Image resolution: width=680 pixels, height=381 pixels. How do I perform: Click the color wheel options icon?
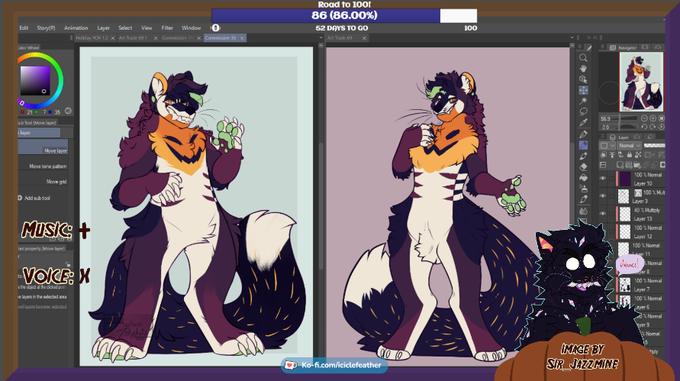tap(68, 111)
